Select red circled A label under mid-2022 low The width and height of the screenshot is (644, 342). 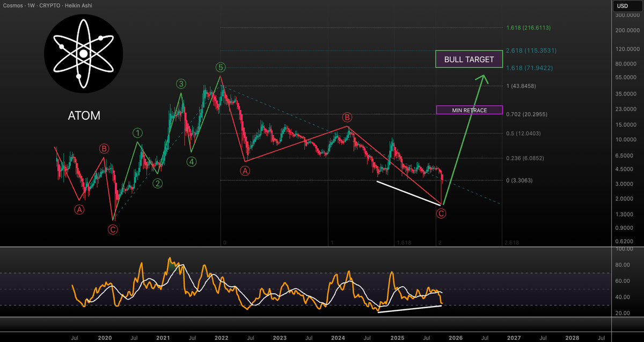(x=245, y=171)
